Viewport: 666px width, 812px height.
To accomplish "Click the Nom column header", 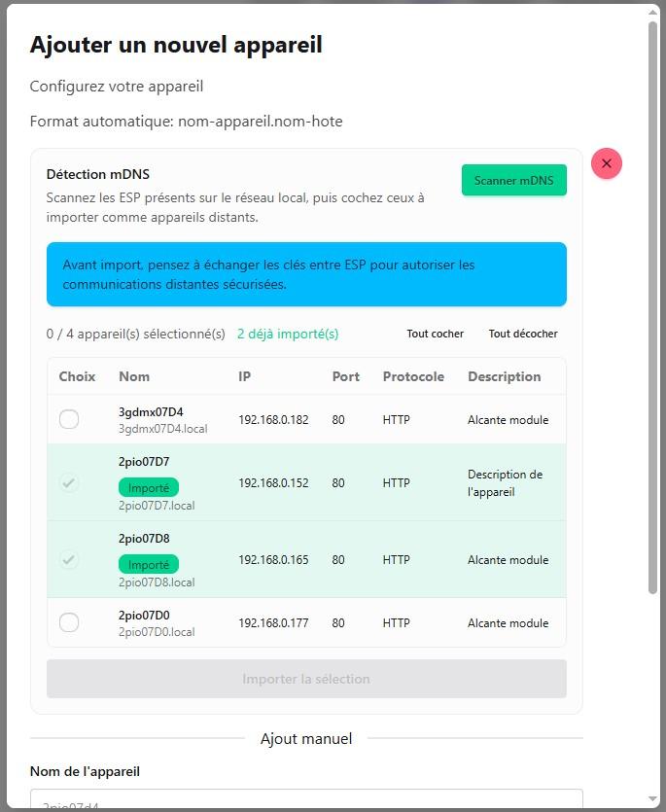I will [x=134, y=376].
